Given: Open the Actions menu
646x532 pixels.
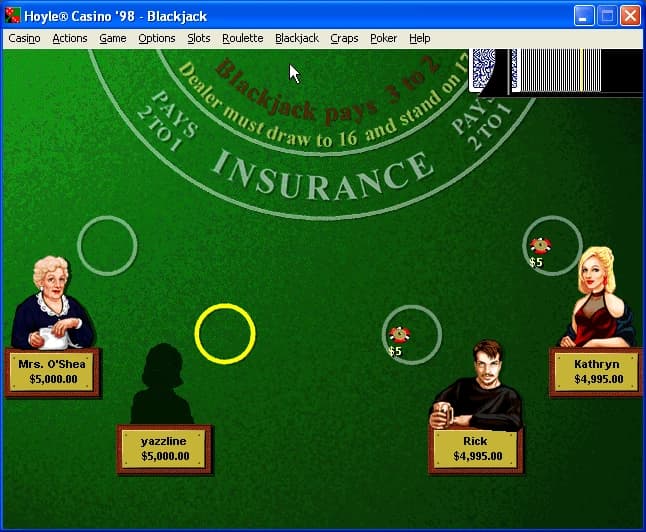Looking at the screenshot, I should pyautogui.click(x=70, y=38).
